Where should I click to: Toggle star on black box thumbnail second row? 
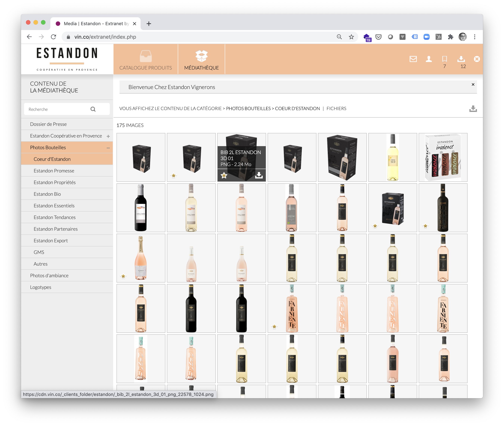click(x=375, y=226)
